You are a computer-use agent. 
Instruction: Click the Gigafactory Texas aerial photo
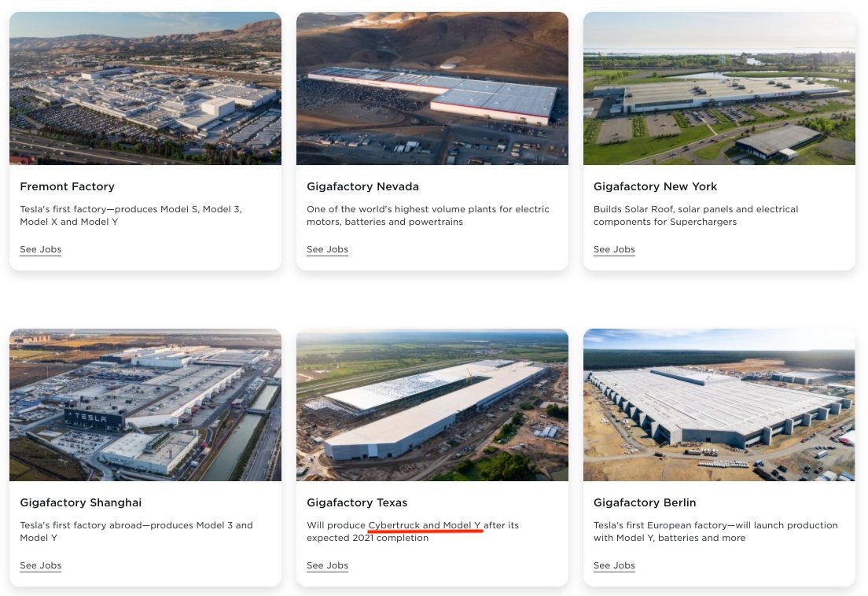(x=432, y=404)
